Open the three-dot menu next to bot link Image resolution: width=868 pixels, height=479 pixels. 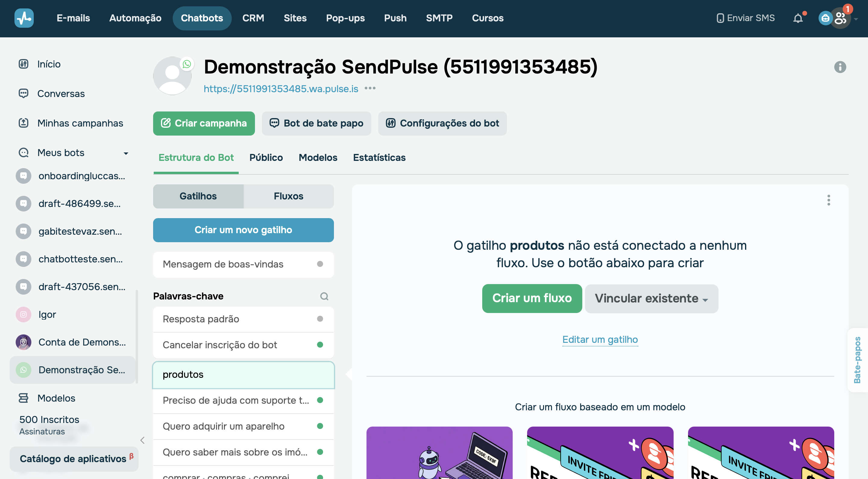370,89
